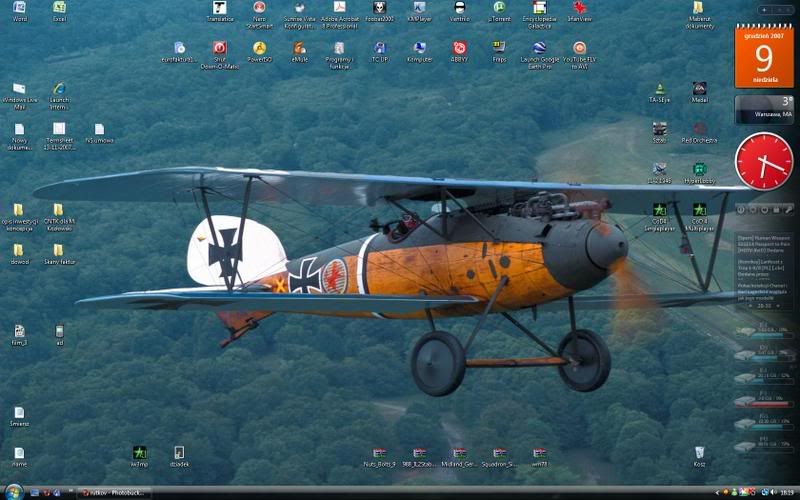Open the Komputer desktop icon
The width and height of the screenshot is (800, 500).
(419, 52)
